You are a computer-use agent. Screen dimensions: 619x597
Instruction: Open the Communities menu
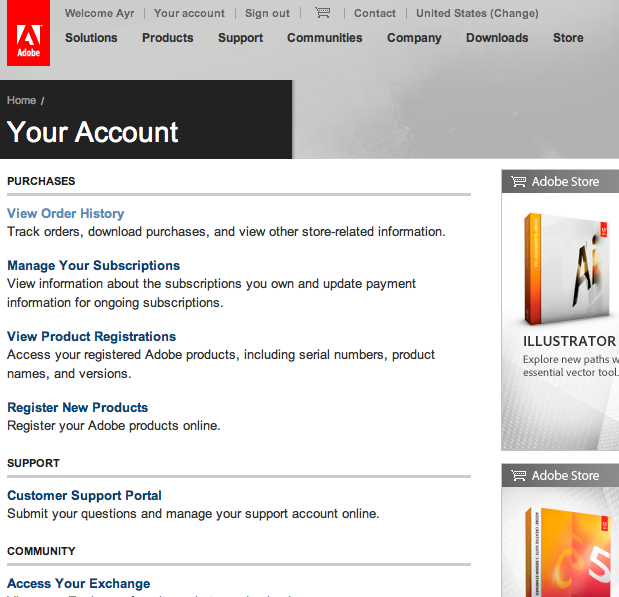(325, 38)
